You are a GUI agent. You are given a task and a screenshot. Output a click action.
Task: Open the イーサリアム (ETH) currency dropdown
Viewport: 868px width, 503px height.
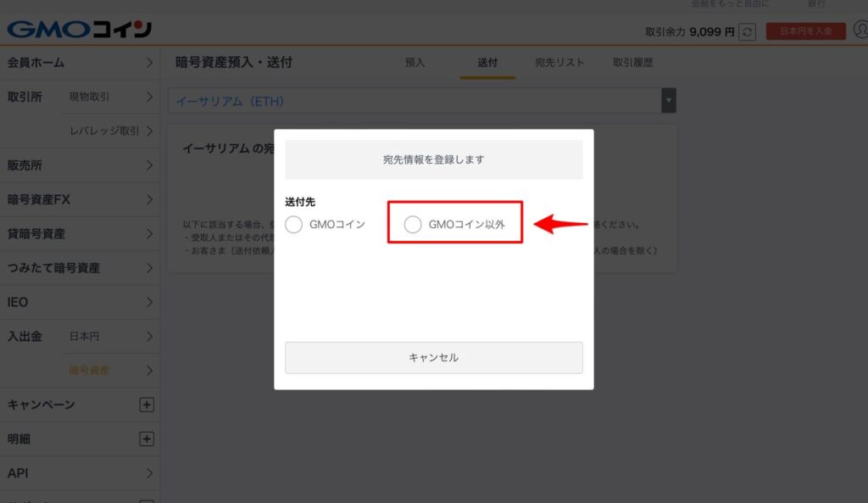pyautogui.click(x=422, y=101)
